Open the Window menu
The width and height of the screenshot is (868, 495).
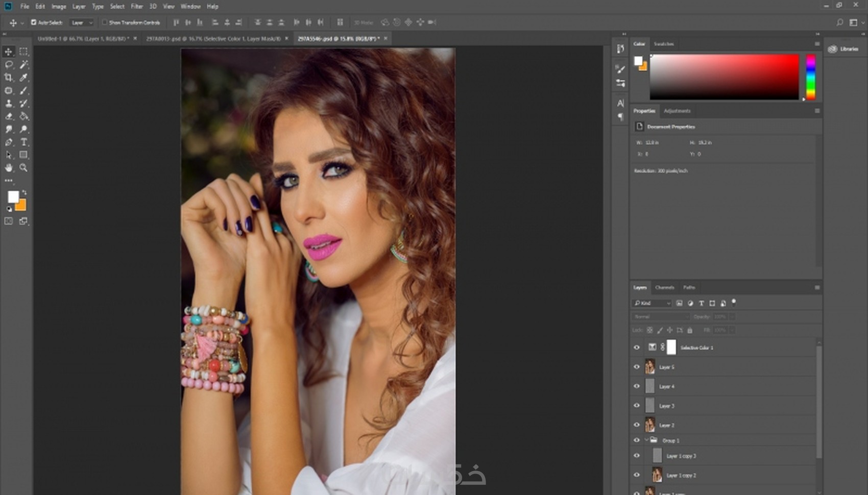[x=190, y=7]
